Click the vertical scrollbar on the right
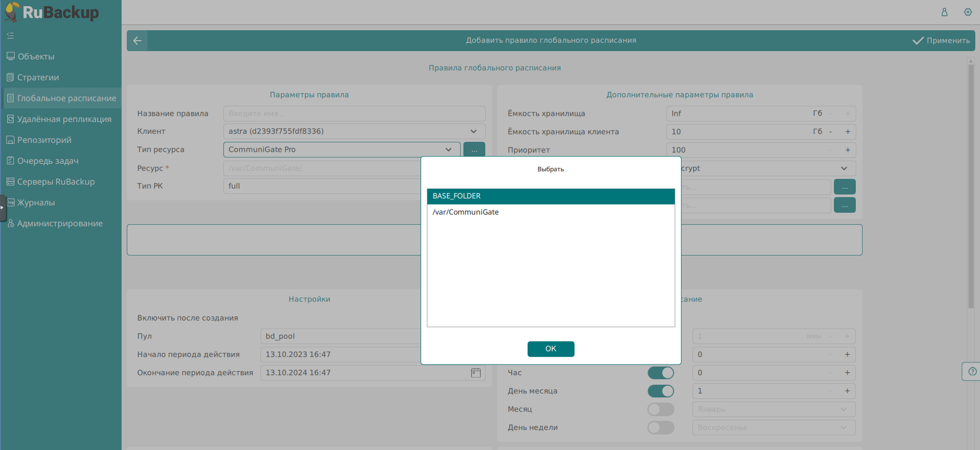Image resolution: width=980 pixels, height=450 pixels. (x=971, y=183)
